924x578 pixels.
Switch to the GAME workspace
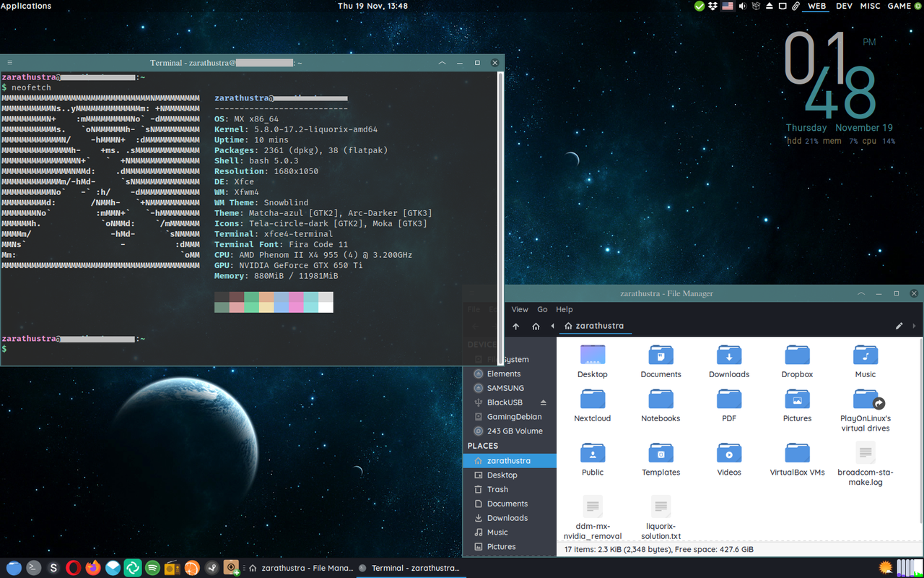coord(899,6)
